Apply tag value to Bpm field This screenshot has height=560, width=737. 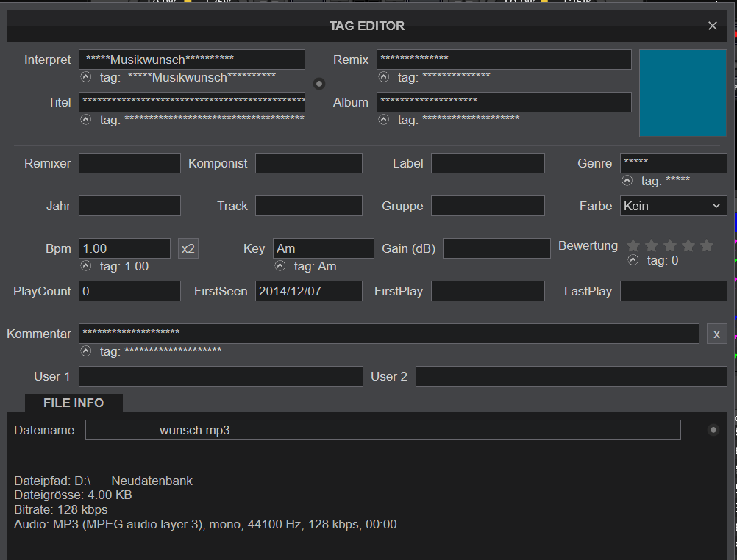(x=85, y=266)
